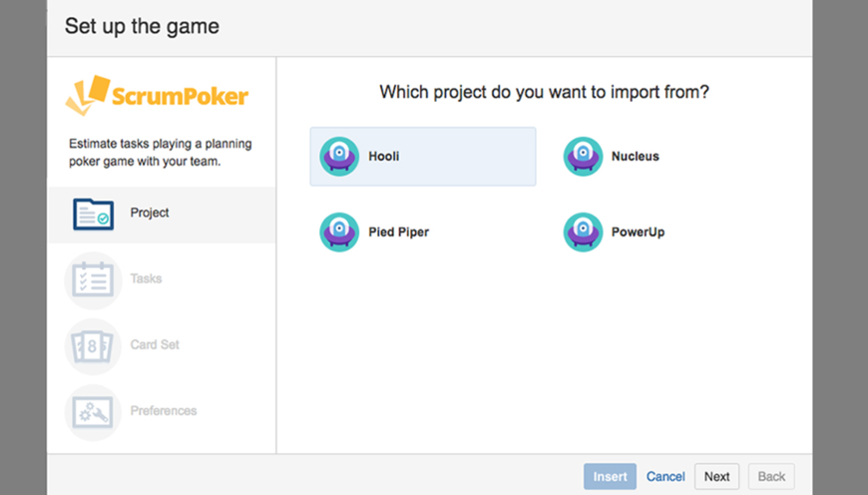The image size is (868, 495).
Task: Choose the Nucleus project label
Action: [635, 157]
